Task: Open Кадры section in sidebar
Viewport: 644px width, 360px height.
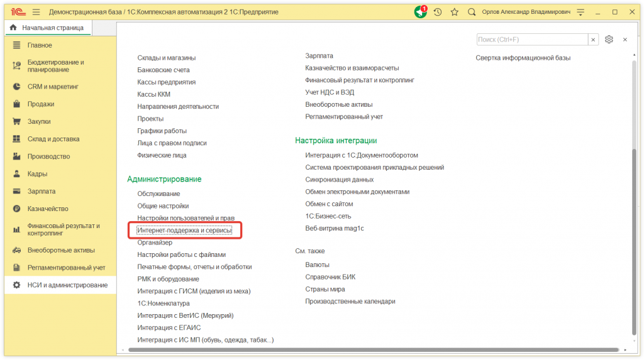Action: pos(60,173)
